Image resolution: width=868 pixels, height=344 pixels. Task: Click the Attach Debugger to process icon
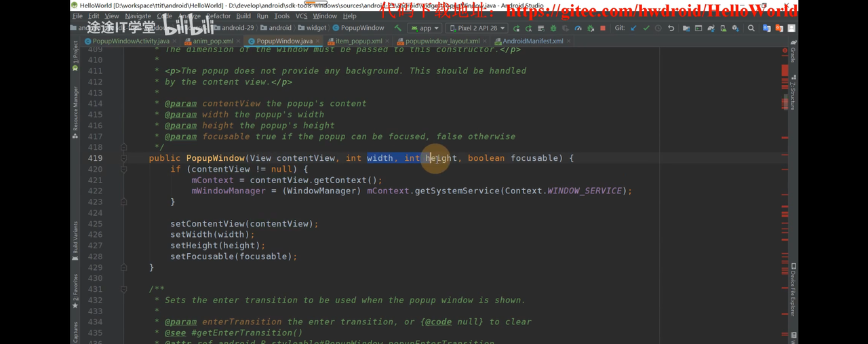point(591,28)
